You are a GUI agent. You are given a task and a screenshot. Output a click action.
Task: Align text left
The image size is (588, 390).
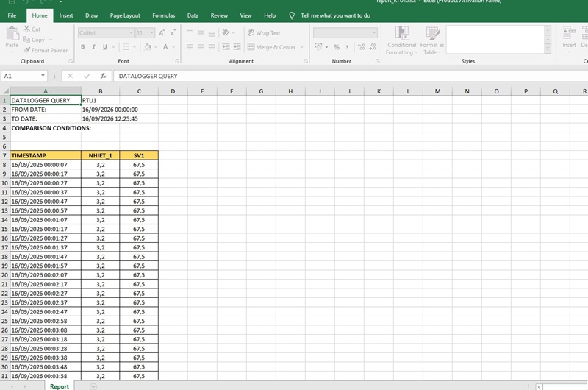point(190,47)
